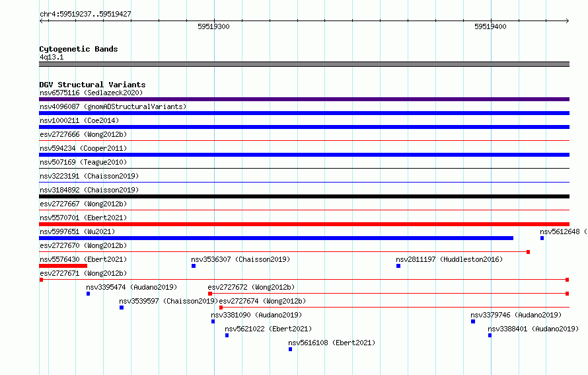Viewport: 588px width, 375px height.
Task: Select the thick red nsv5570701 bar
Action: [304, 224]
